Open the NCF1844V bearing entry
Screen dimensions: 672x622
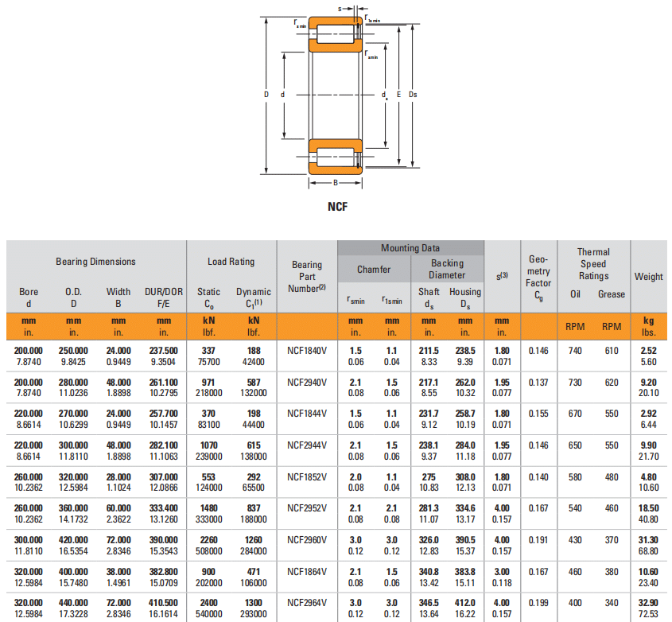(x=307, y=414)
